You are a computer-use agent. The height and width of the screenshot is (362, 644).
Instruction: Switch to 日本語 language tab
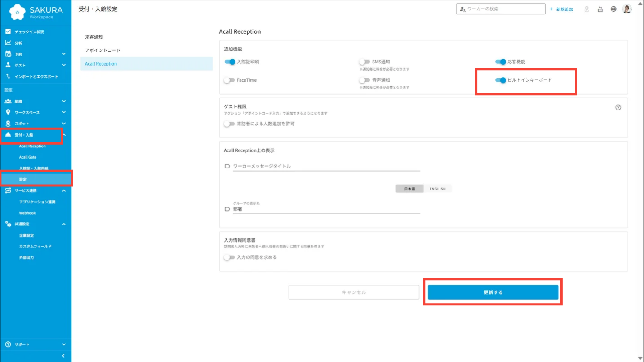pyautogui.click(x=409, y=189)
